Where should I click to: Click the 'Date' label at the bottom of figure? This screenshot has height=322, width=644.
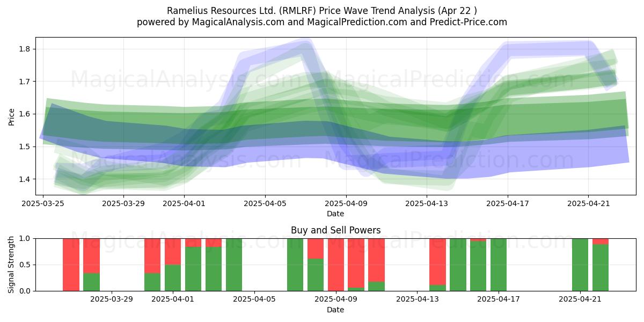tap(335, 310)
